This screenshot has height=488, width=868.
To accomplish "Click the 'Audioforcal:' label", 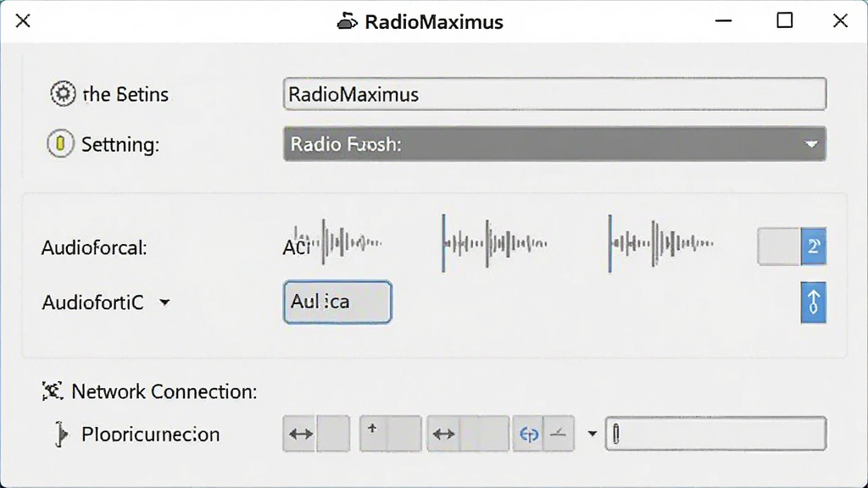I will tap(94, 247).
